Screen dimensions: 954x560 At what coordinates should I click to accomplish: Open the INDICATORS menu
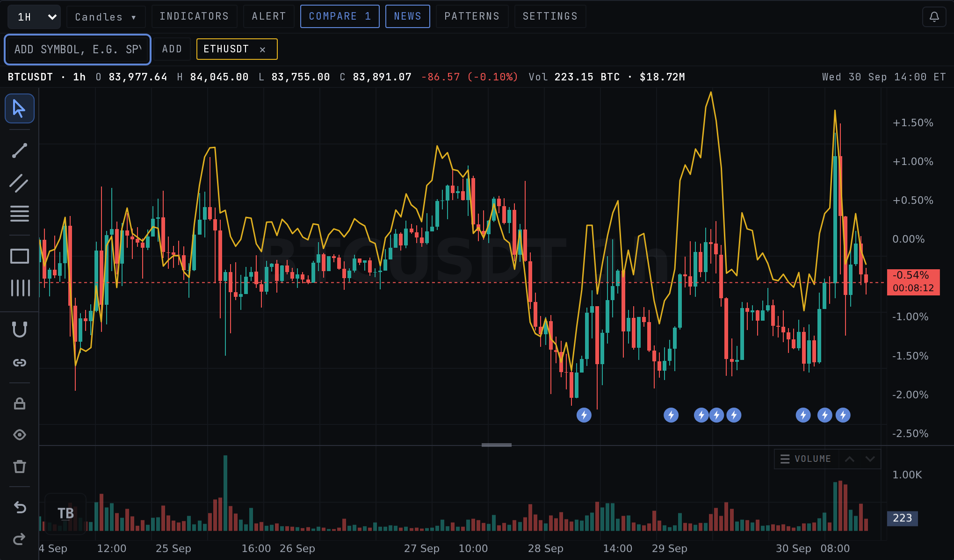point(195,16)
